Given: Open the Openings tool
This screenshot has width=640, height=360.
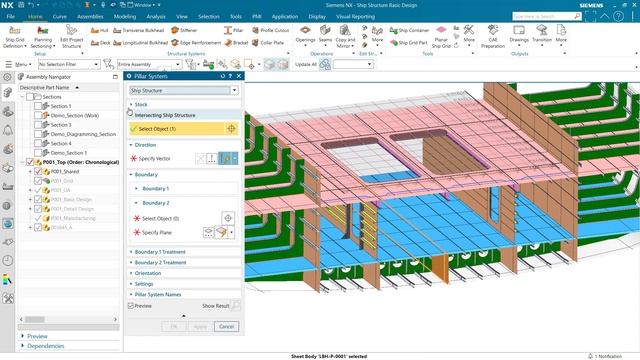Looking at the screenshot, I should tap(305, 35).
